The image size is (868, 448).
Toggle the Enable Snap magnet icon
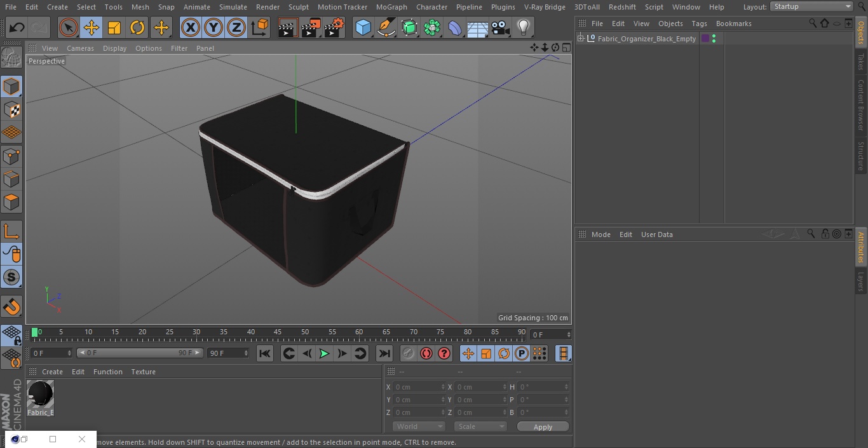pos(11,308)
